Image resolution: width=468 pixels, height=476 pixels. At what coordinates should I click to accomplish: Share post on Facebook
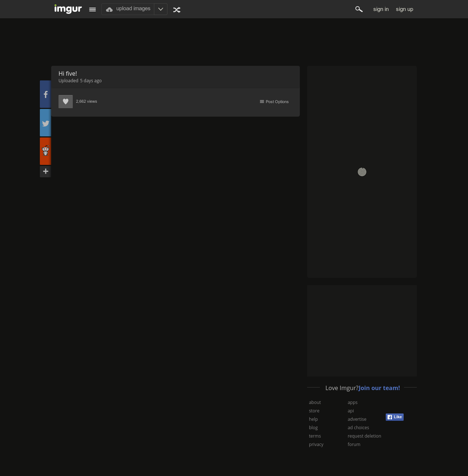[x=45, y=94]
